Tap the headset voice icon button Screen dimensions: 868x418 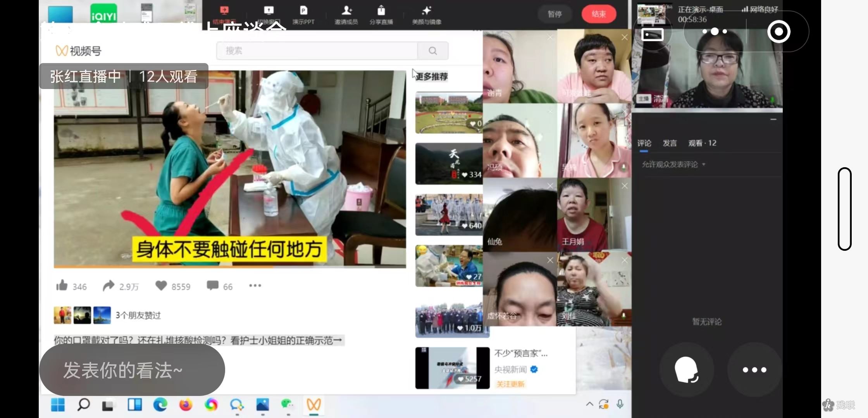(x=686, y=370)
